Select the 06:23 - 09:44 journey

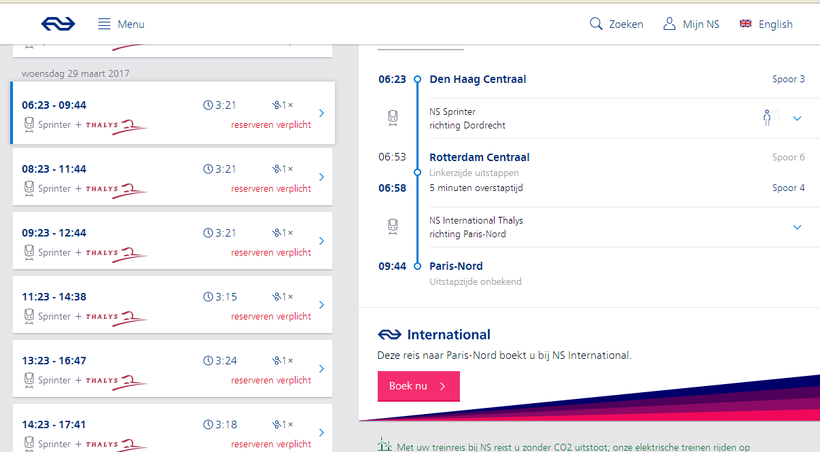[172, 114]
